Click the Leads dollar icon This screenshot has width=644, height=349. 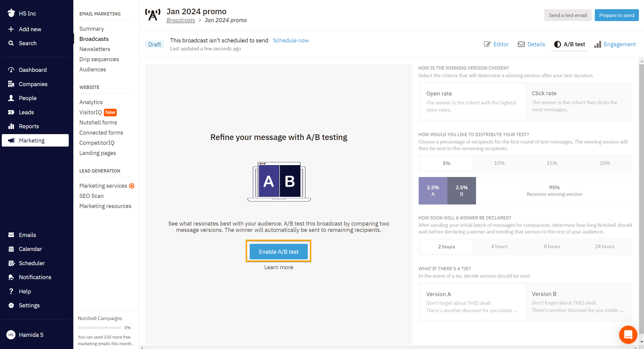click(11, 112)
